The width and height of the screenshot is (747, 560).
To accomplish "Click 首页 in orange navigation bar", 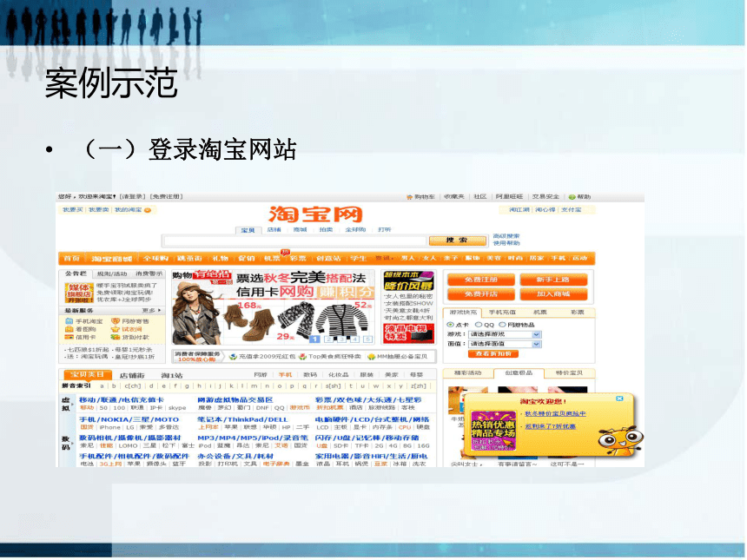I will (71, 259).
